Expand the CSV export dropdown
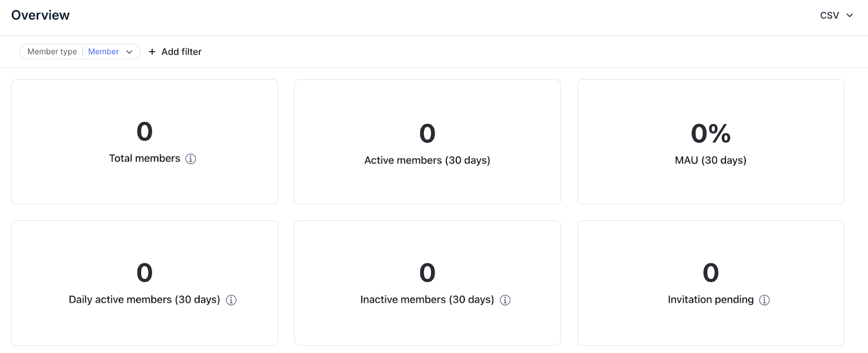 pyautogui.click(x=835, y=15)
